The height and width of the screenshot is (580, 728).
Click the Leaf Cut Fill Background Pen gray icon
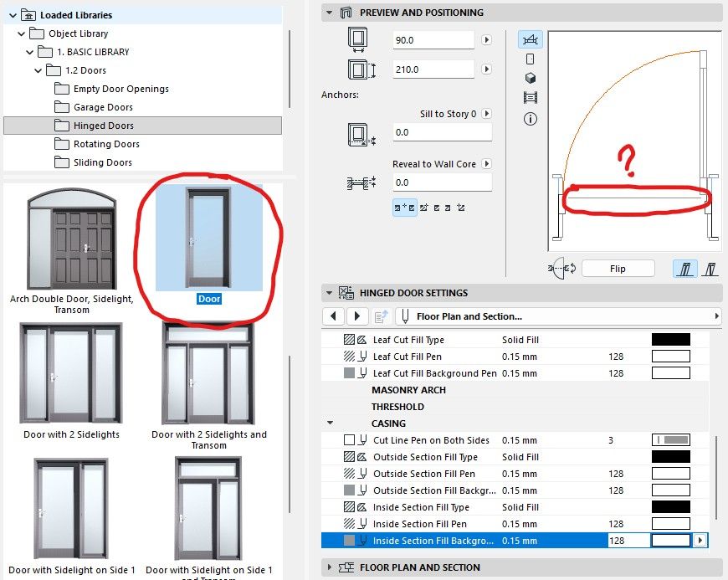click(x=349, y=373)
